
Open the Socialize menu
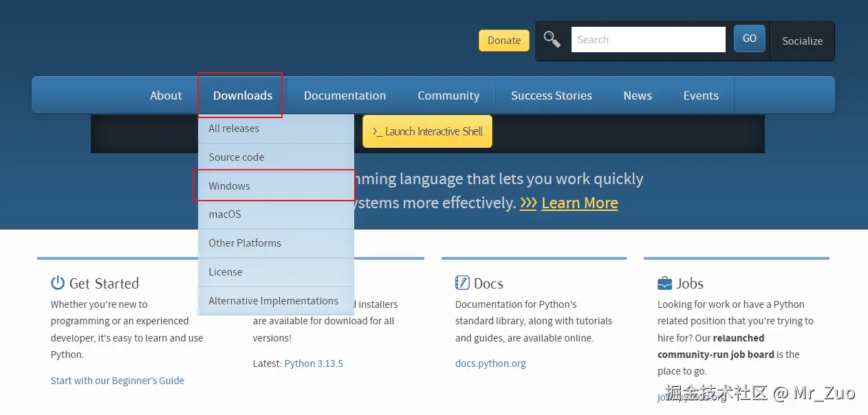coord(802,41)
